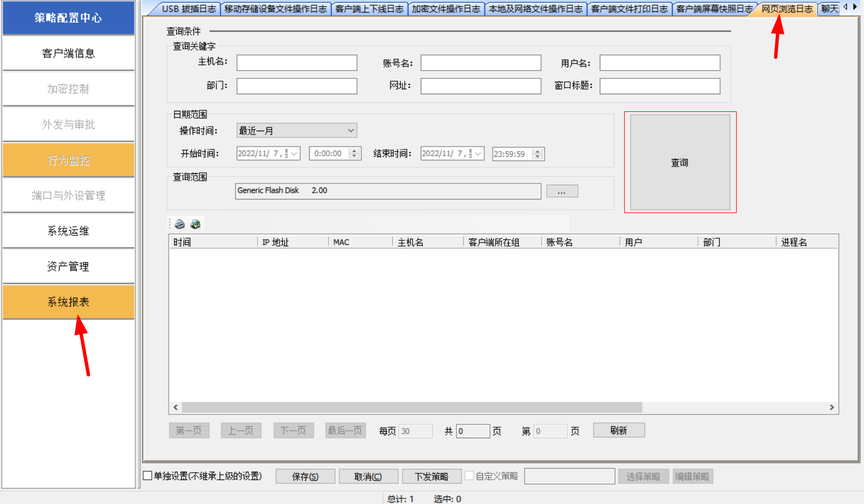Expand the 操作时间 dropdown
Image resolution: width=864 pixels, height=504 pixels.
(351, 131)
